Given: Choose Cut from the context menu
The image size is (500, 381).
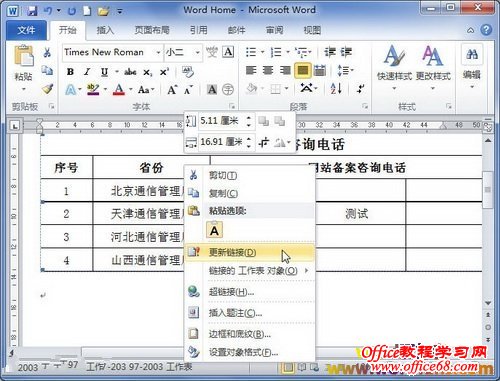Looking at the screenshot, I should click(249, 175).
